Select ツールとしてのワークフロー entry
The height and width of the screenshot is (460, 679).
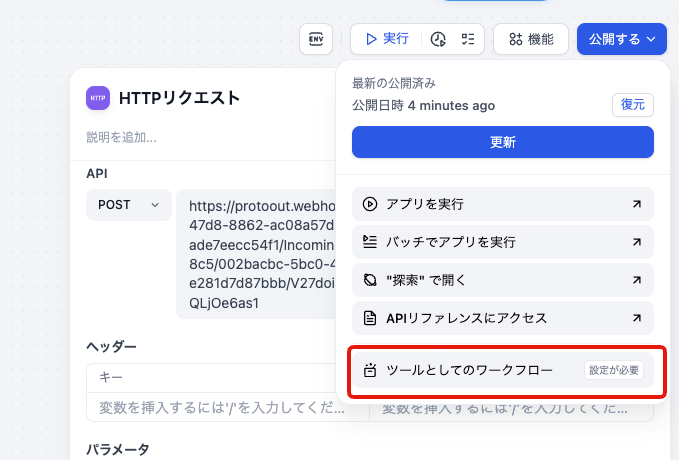[x=503, y=370]
